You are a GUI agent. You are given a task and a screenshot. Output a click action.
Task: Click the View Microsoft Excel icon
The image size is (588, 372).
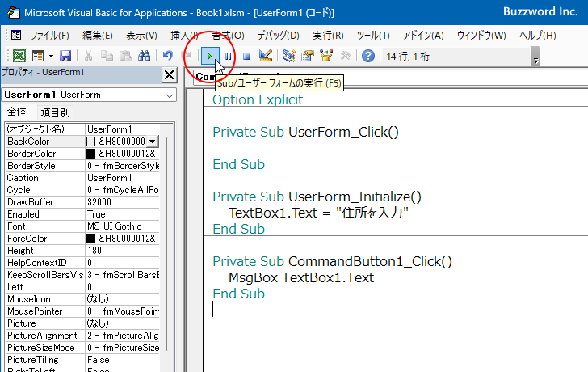[19, 56]
